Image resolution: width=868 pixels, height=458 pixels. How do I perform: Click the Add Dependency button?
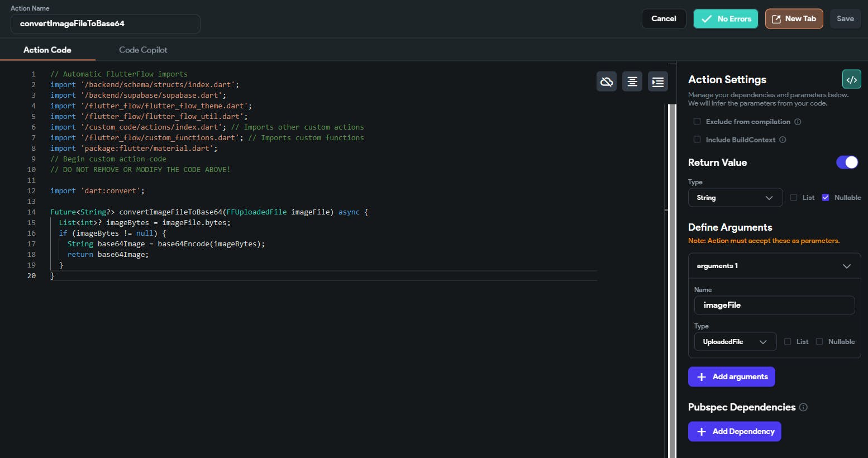(x=735, y=431)
